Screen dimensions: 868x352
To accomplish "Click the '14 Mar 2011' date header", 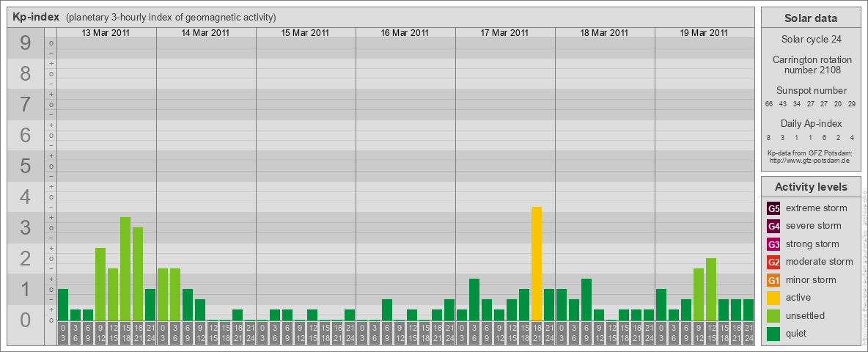I will [x=205, y=33].
